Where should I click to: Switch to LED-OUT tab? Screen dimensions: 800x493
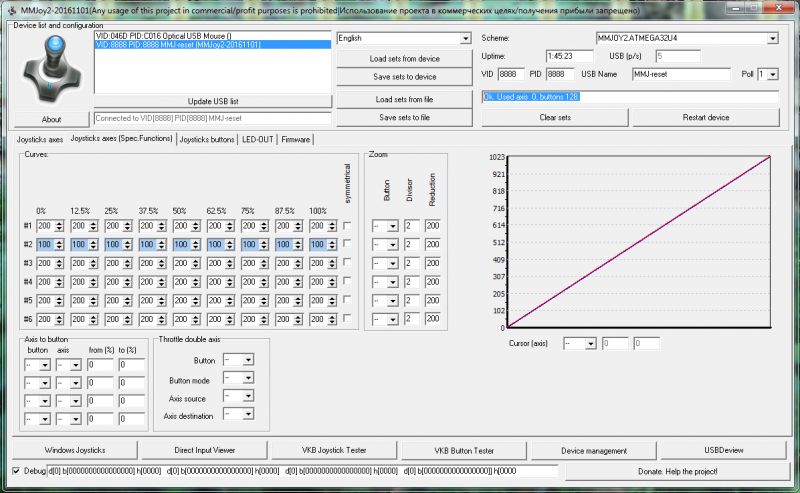click(258, 139)
